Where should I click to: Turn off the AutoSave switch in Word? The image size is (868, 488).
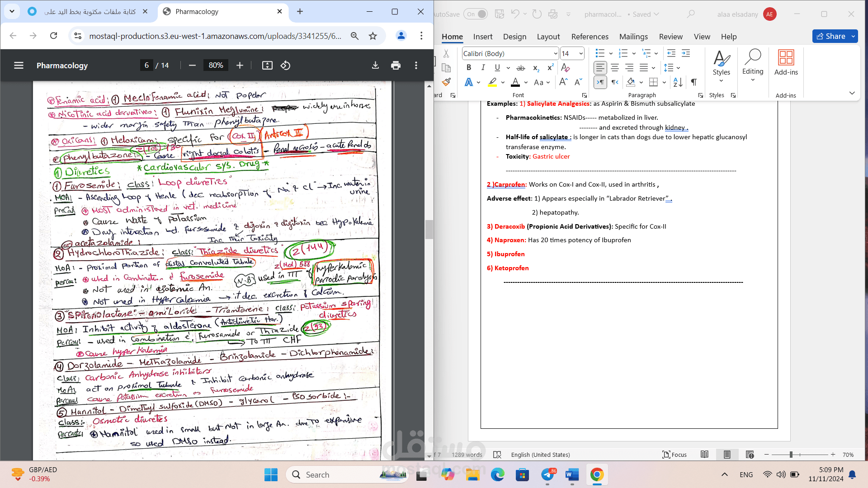click(476, 14)
